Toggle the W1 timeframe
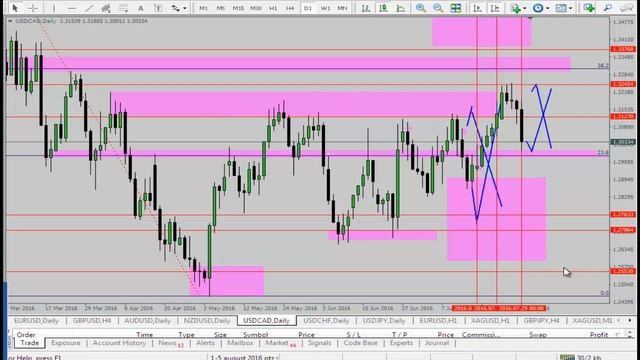 coord(325,8)
